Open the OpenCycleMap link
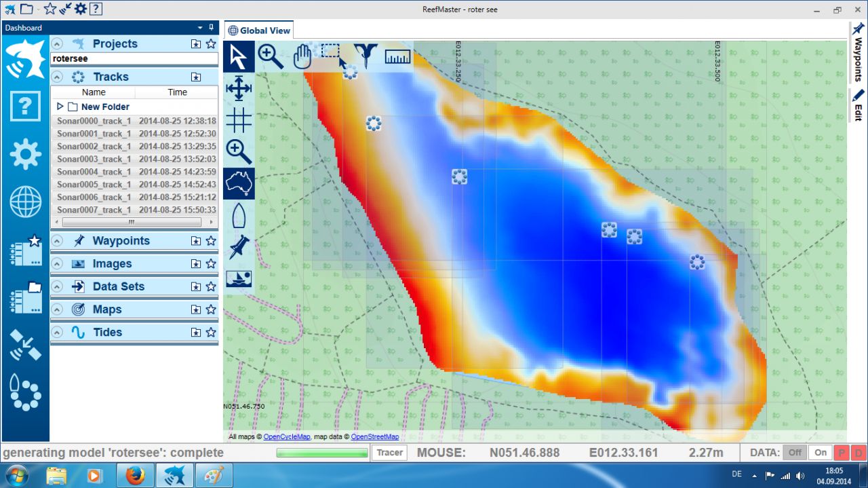 (286, 437)
